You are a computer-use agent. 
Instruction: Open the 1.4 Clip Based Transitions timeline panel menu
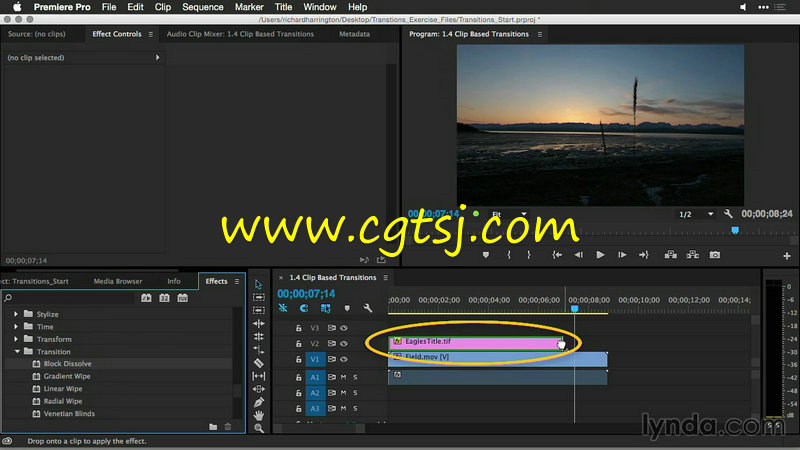385,278
